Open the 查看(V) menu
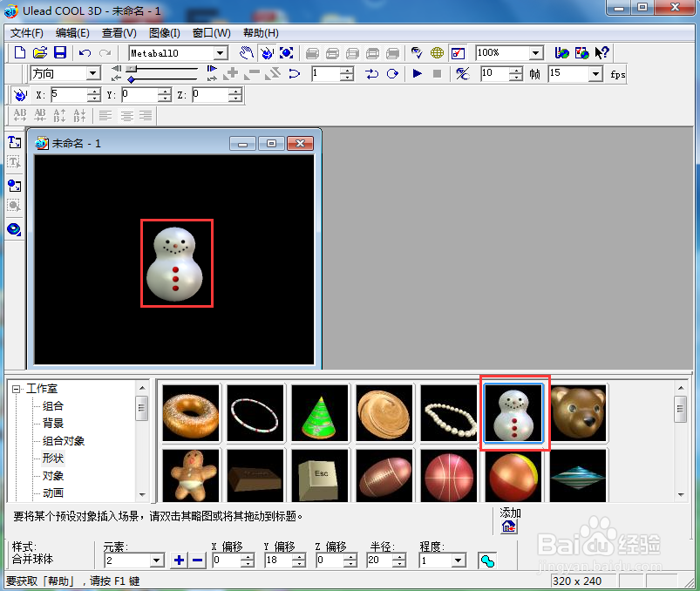Image resolution: width=700 pixels, height=591 pixels. click(119, 33)
